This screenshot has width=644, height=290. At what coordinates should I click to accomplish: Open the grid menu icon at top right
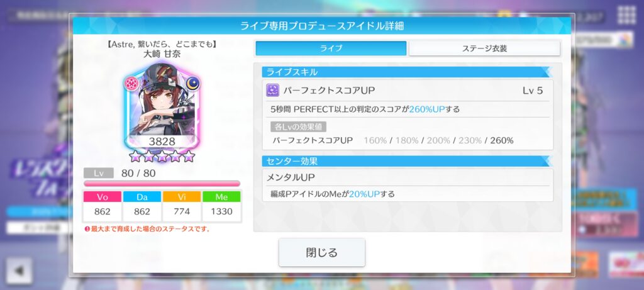[x=627, y=16]
